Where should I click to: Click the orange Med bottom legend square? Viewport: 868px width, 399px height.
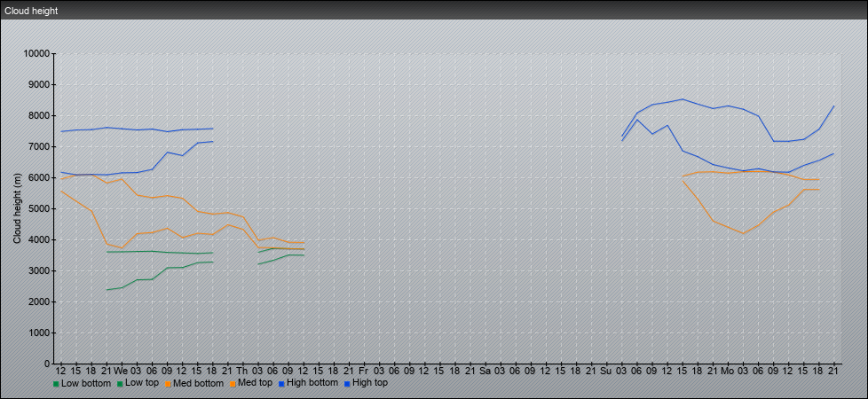coord(168,384)
